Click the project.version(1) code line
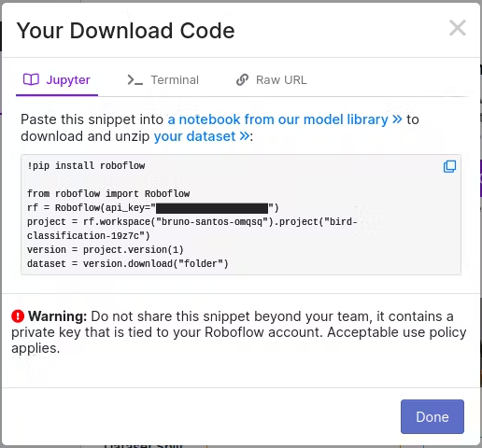 coord(106,250)
